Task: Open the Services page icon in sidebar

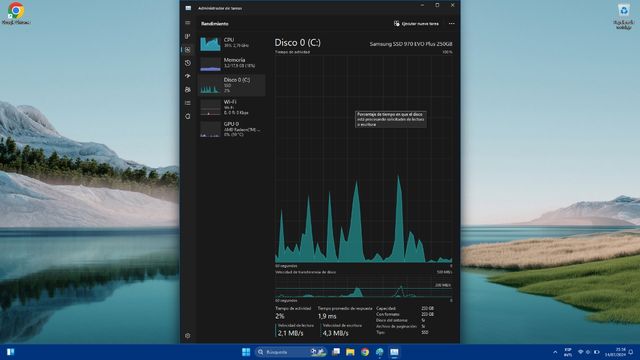Action: tap(188, 116)
